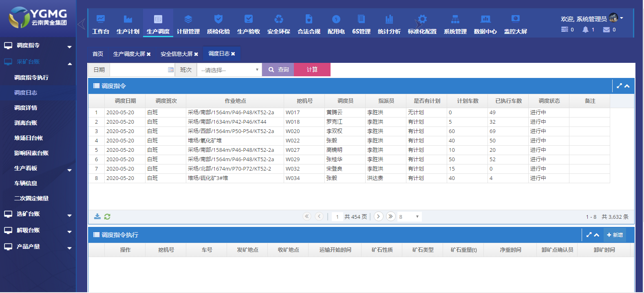This screenshot has height=293, width=644.
Task: Click the notification bell icon
Action: tap(586, 29)
